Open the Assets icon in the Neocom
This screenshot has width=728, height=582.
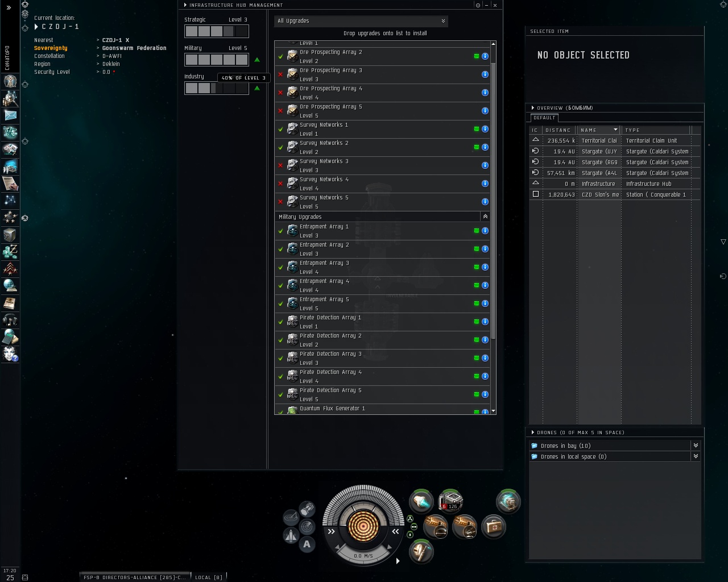pyautogui.click(x=10, y=235)
